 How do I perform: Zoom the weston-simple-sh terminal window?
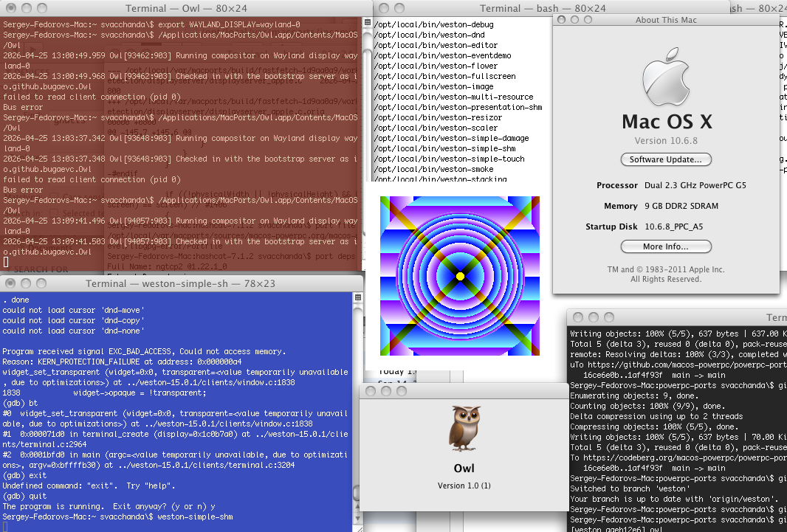(41, 283)
